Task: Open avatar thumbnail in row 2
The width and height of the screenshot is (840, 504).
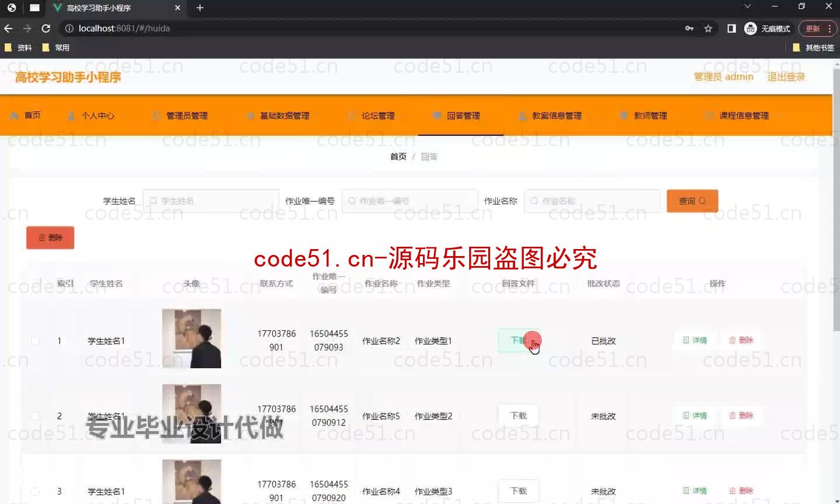Action: point(191,414)
